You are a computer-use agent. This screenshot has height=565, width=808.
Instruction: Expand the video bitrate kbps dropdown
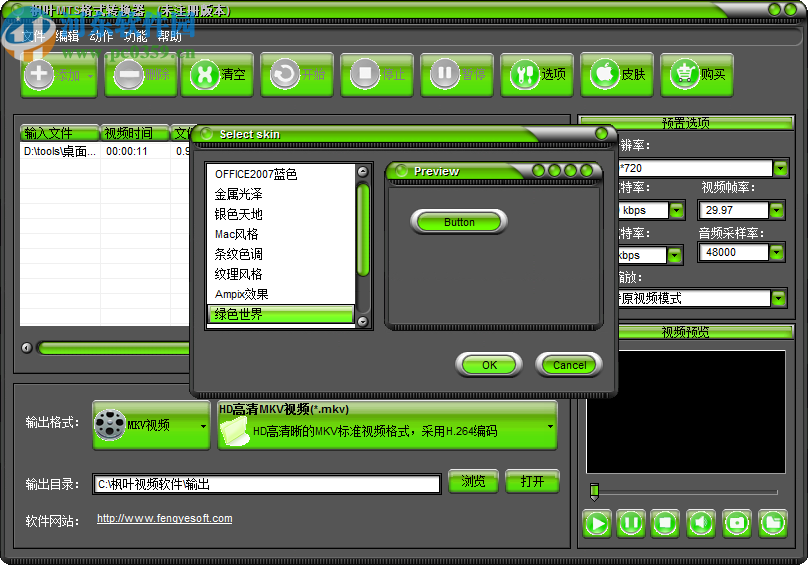pyautogui.click(x=676, y=210)
